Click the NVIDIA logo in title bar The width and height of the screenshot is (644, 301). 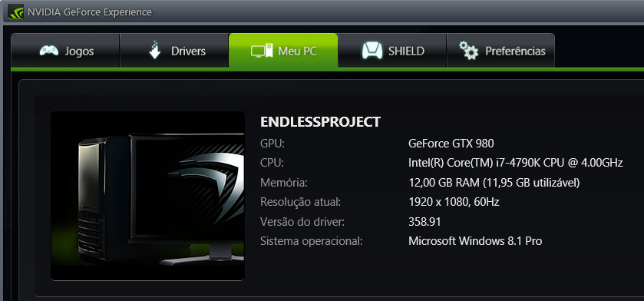click(15, 12)
